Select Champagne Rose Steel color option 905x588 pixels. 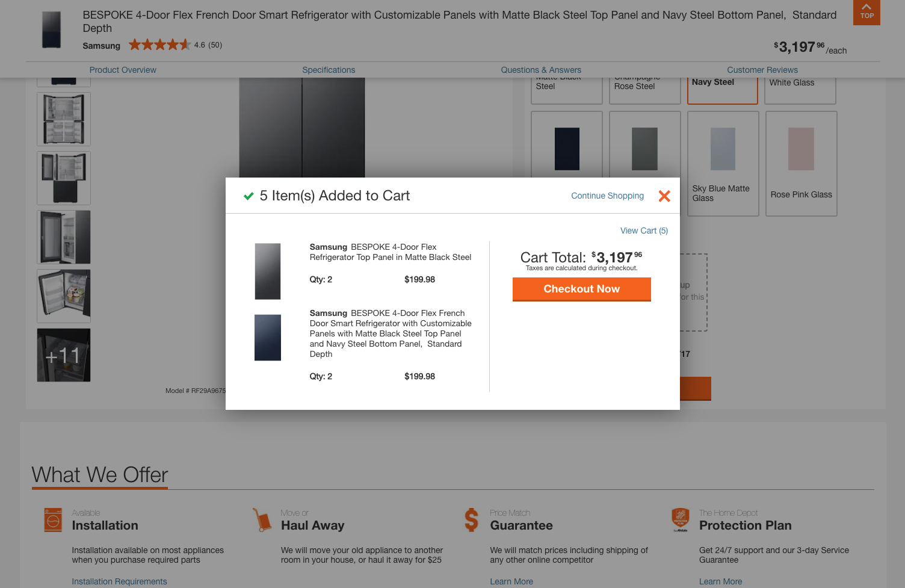point(644,90)
